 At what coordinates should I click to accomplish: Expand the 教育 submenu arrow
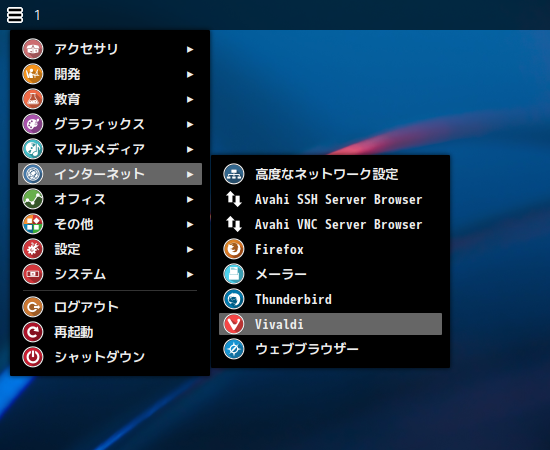tap(190, 99)
